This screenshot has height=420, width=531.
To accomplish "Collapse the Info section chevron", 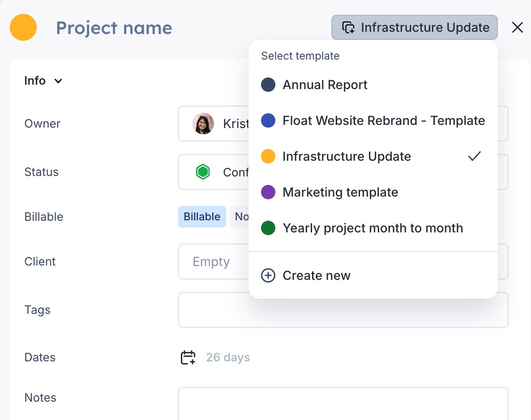I will coord(58,81).
